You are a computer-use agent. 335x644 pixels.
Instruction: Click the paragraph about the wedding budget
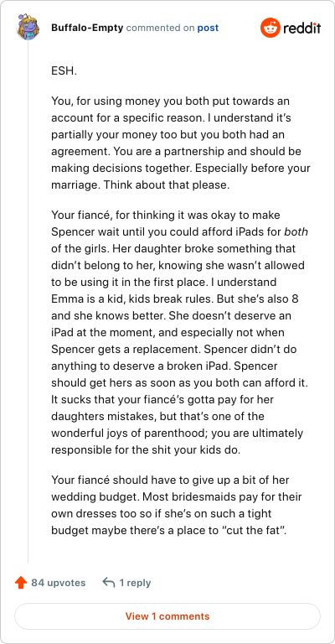point(177,505)
